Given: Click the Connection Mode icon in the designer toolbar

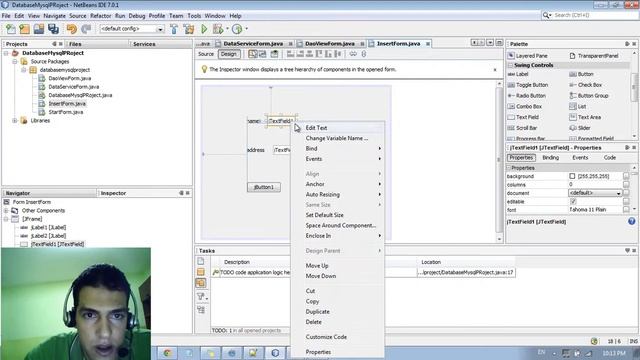Looking at the screenshot, I should 262,54.
